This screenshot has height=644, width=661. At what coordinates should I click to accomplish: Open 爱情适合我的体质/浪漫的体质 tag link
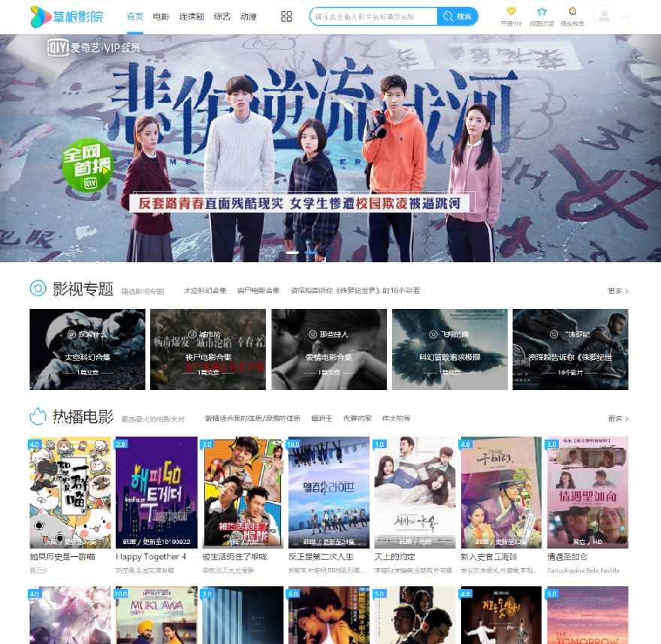pyautogui.click(x=252, y=419)
